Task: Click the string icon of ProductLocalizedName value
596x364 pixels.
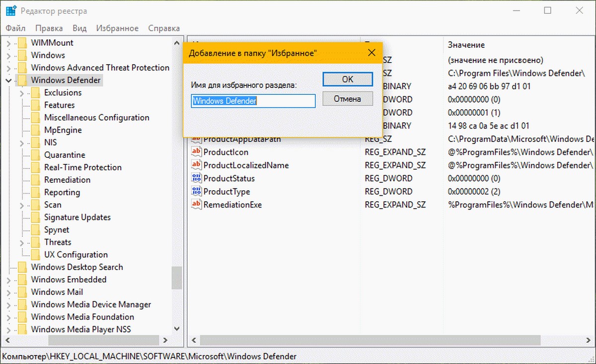Action: [x=196, y=165]
